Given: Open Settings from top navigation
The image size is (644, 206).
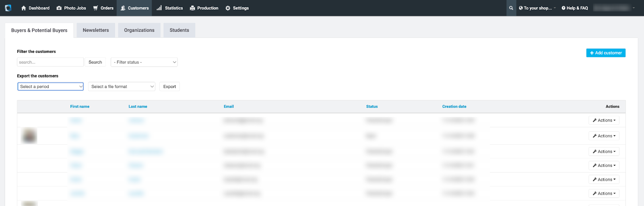Looking at the screenshot, I should pyautogui.click(x=237, y=8).
